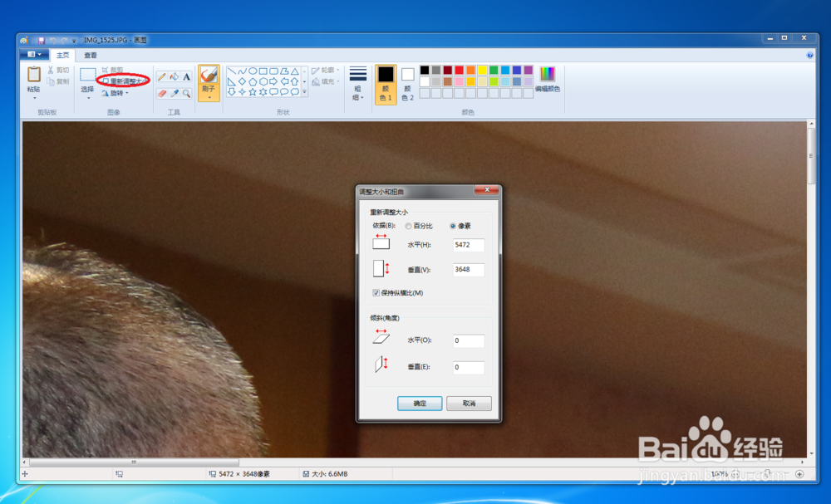Select the Pixels (像素) radio button

[x=453, y=226]
